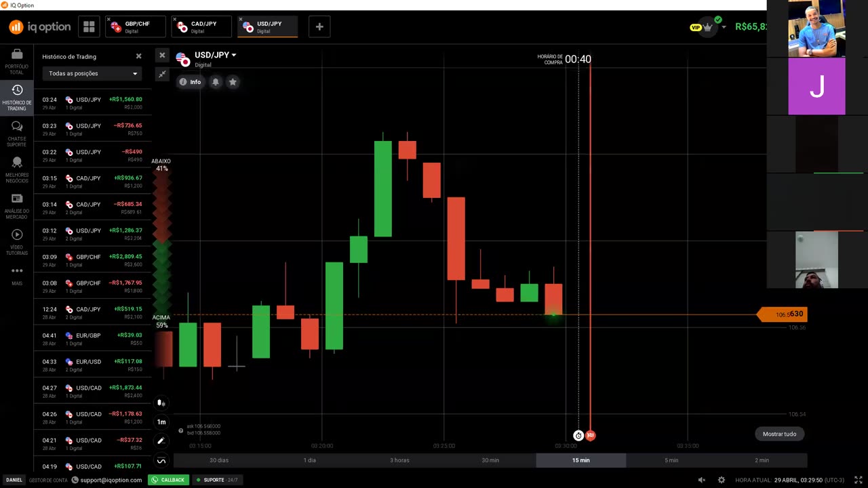Image resolution: width=868 pixels, height=488 pixels.
Task: Open the 04:27 USD/CAD +R$1,873.44 trade
Action: [92, 391]
